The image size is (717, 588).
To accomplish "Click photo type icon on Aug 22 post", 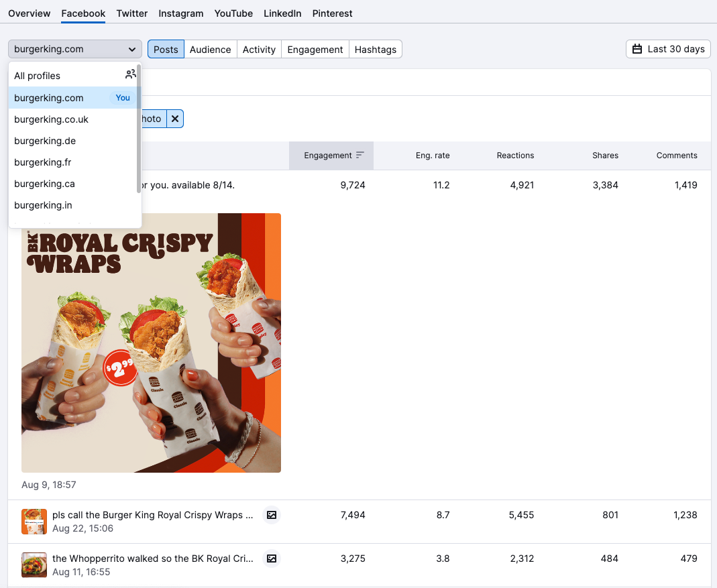I will point(271,515).
